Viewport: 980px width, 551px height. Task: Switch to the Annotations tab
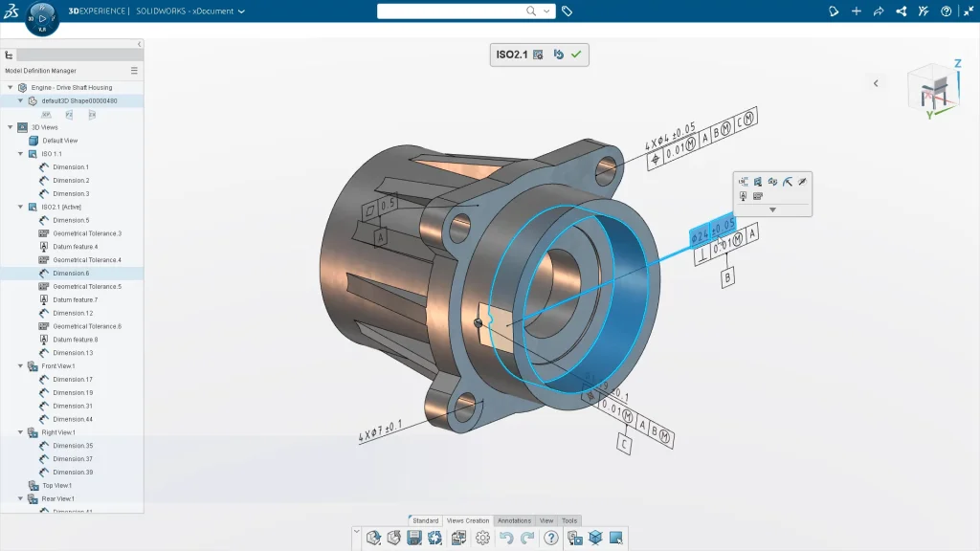pyautogui.click(x=514, y=520)
